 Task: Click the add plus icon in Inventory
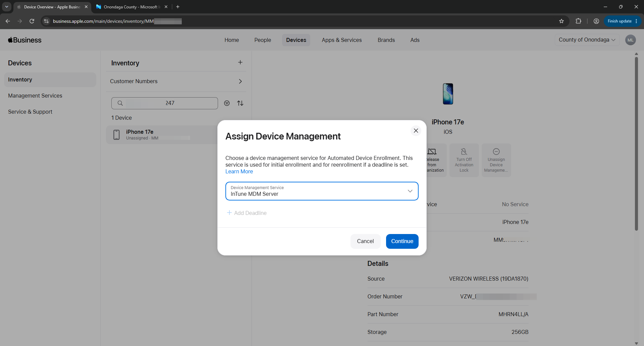pos(240,62)
